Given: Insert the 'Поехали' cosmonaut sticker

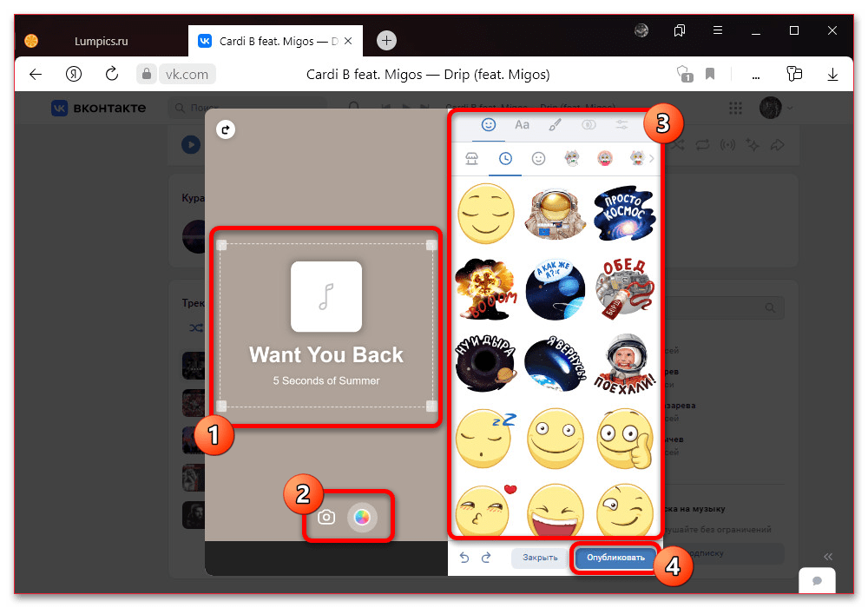Looking at the screenshot, I should pyautogui.click(x=624, y=363).
